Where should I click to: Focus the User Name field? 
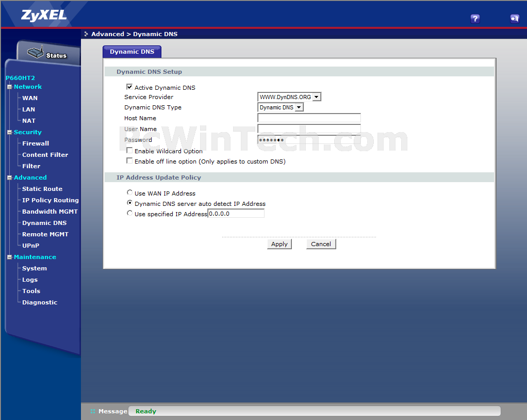[309, 129]
